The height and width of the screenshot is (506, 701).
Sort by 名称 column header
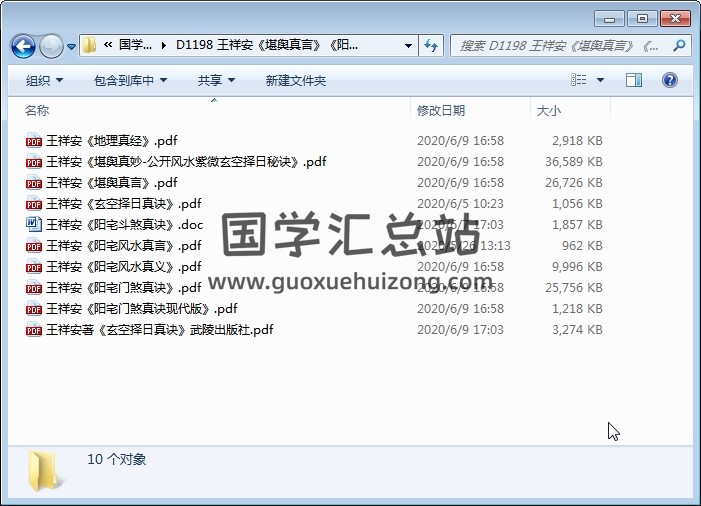click(37, 110)
